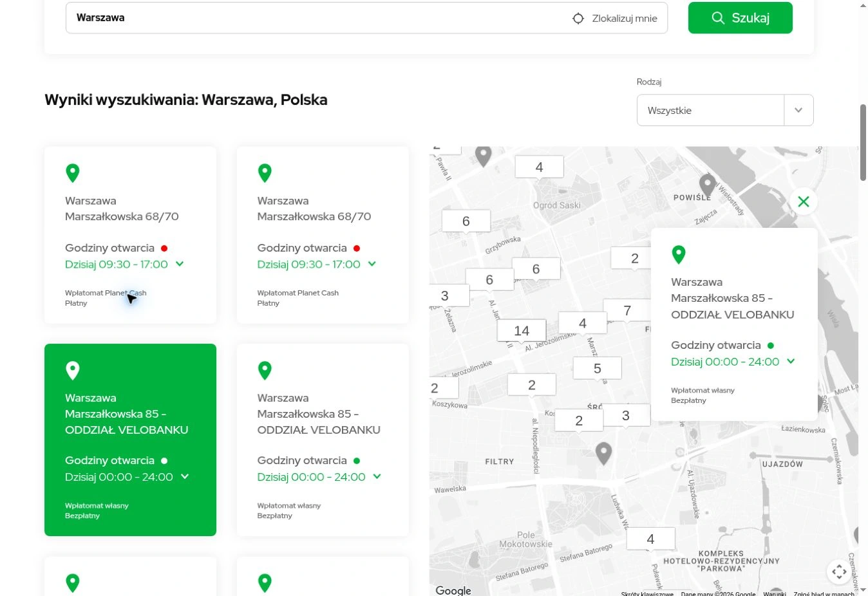Image resolution: width=868 pixels, height=596 pixels.
Task: Click the gray map pin near Powiśle
Action: [x=708, y=185]
